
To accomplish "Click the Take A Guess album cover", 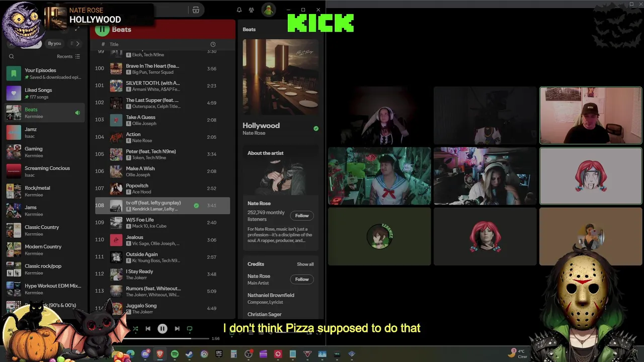I will point(116,120).
